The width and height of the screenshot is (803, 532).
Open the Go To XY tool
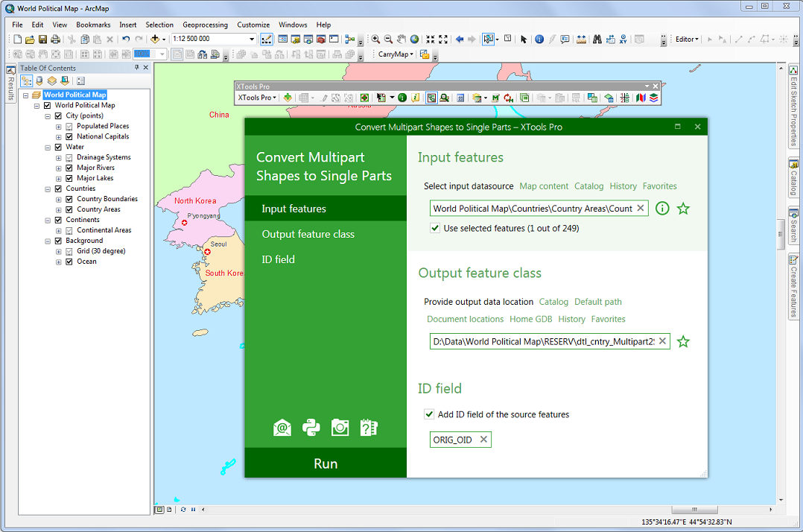tap(623, 39)
